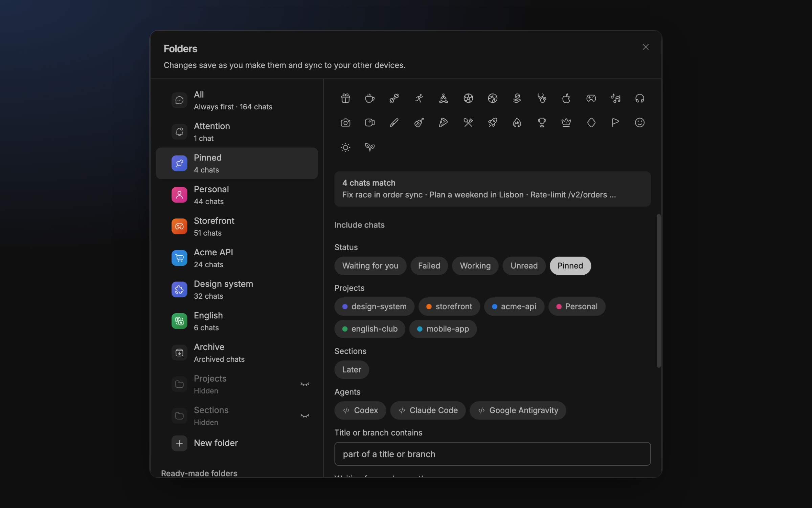Select the Acme API folder

click(237, 258)
